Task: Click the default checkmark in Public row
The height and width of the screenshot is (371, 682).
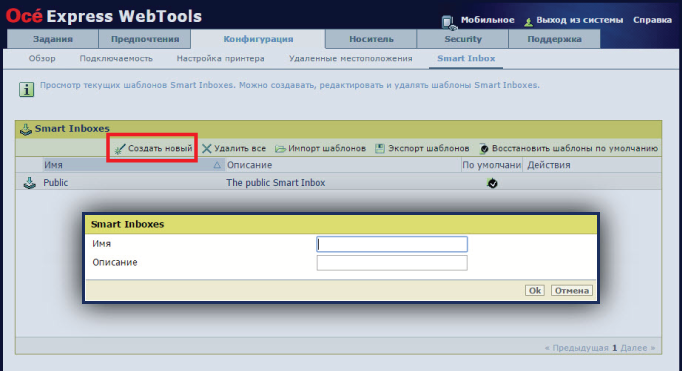Action: 492,183
